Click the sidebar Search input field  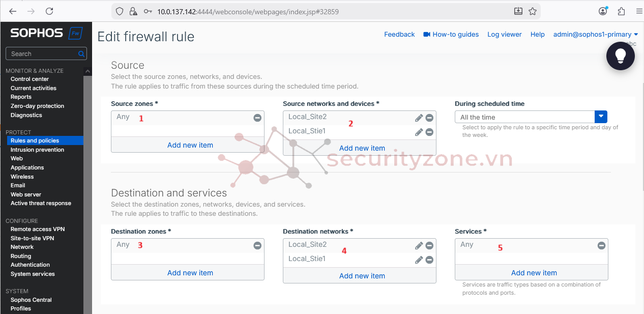42,54
